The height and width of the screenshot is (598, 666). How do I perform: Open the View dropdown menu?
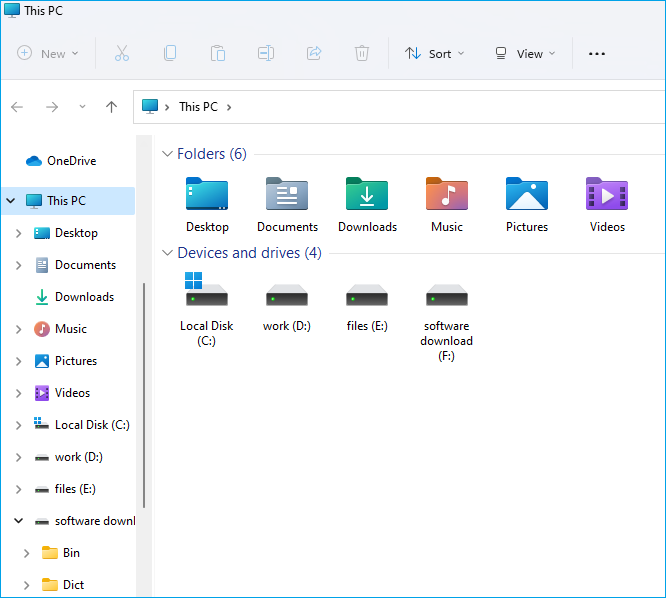click(x=525, y=54)
